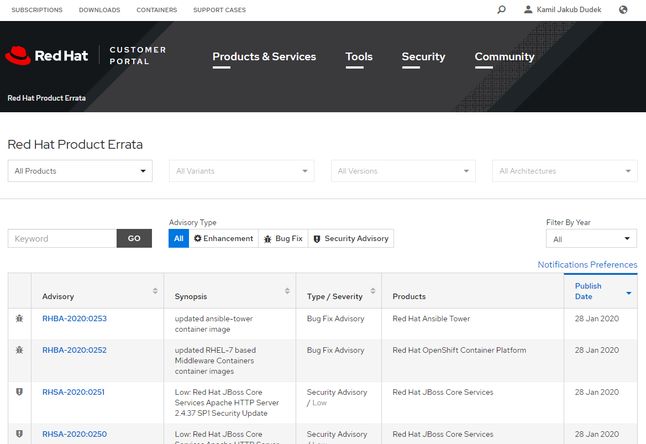Select the All advisory type filter
This screenshot has height=444, width=646.
(178, 238)
